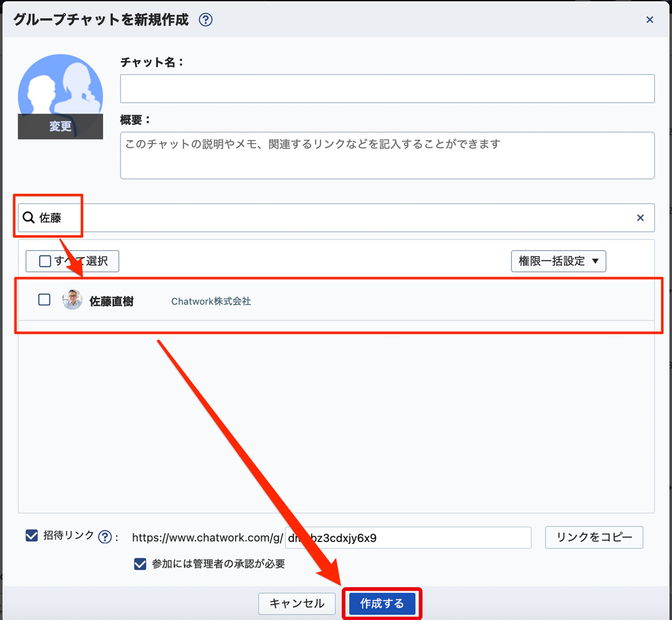Click the member search field containing 佐藤

click(335, 218)
